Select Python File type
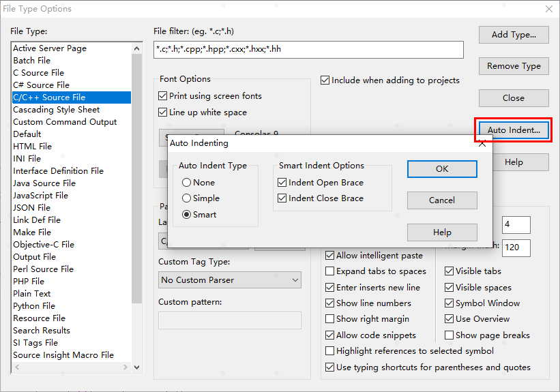Viewport: 560px width, 392px height. click(x=72, y=306)
